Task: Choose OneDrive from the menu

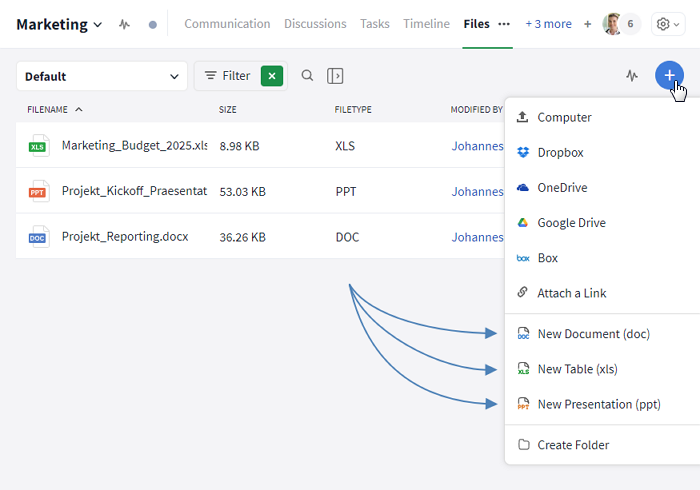Action: [602, 187]
